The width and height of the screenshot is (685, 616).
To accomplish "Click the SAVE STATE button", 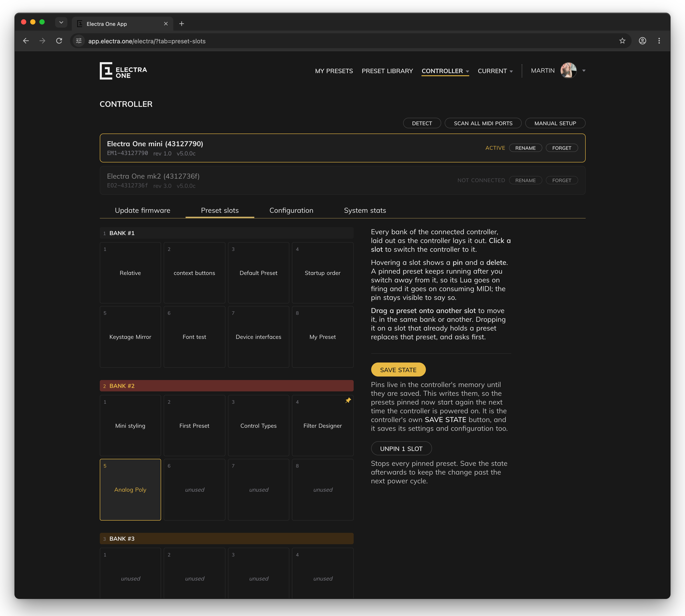I will 398,370.
